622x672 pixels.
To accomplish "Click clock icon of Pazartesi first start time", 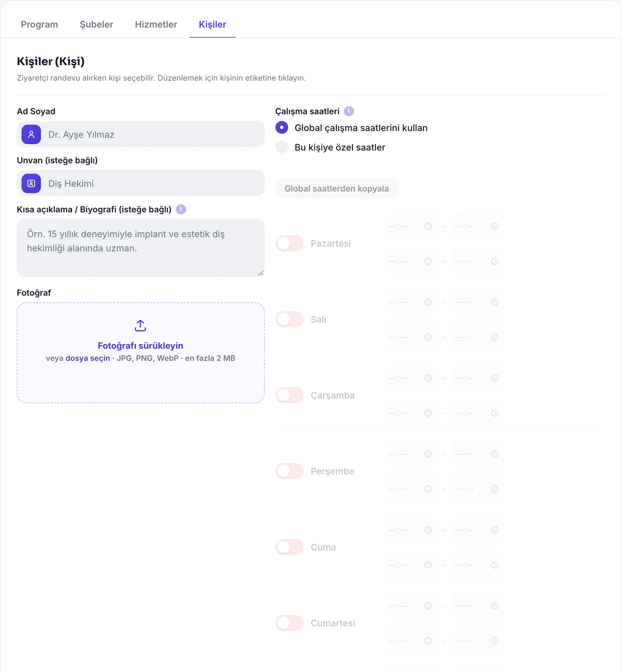I will point(428,226).
